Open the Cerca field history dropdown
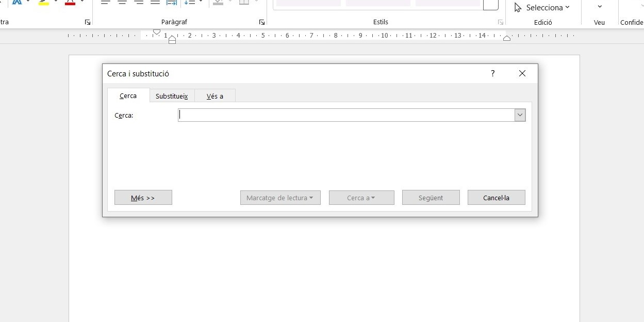 tap(520, 115)
